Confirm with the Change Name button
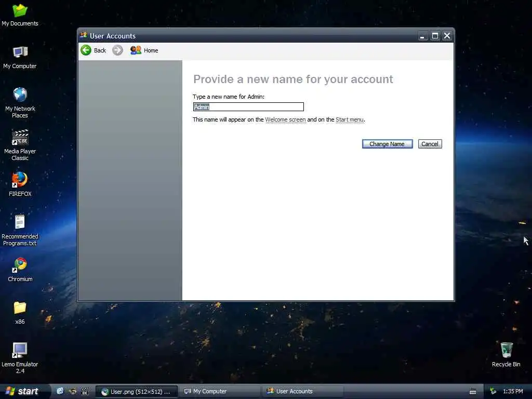 click(x=387, y=144)
